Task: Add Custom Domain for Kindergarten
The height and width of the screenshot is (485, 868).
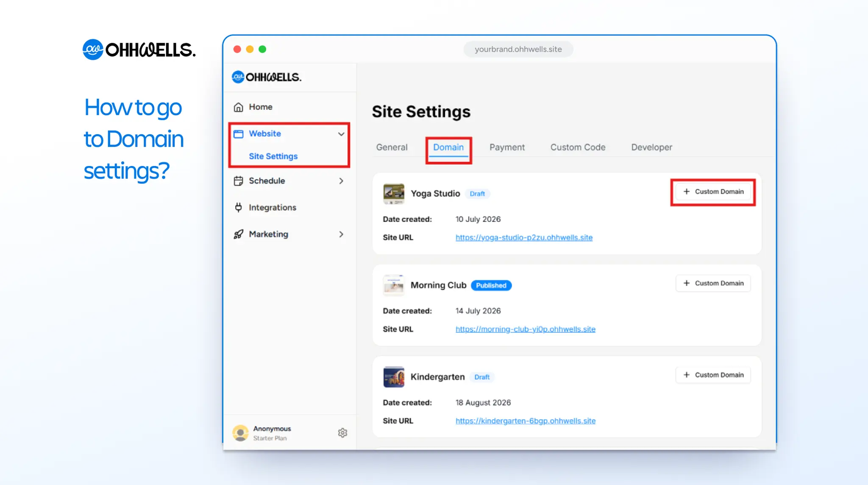Action: pos(713,375)
